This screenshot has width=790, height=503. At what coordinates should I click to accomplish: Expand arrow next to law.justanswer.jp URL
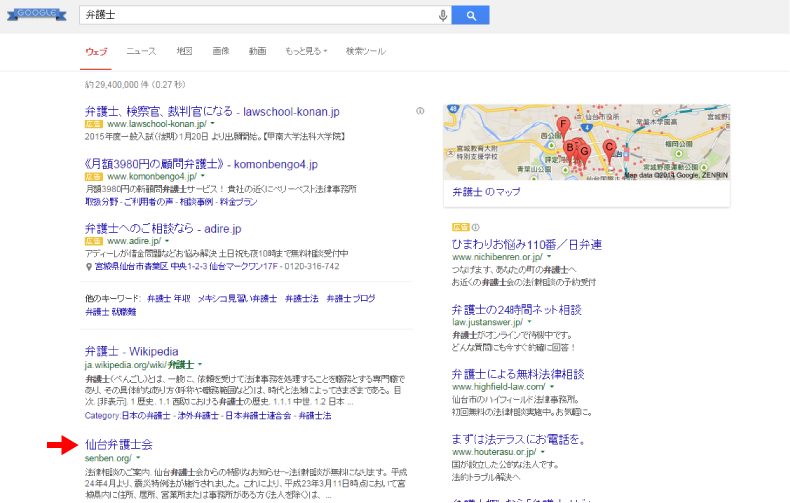530,322
